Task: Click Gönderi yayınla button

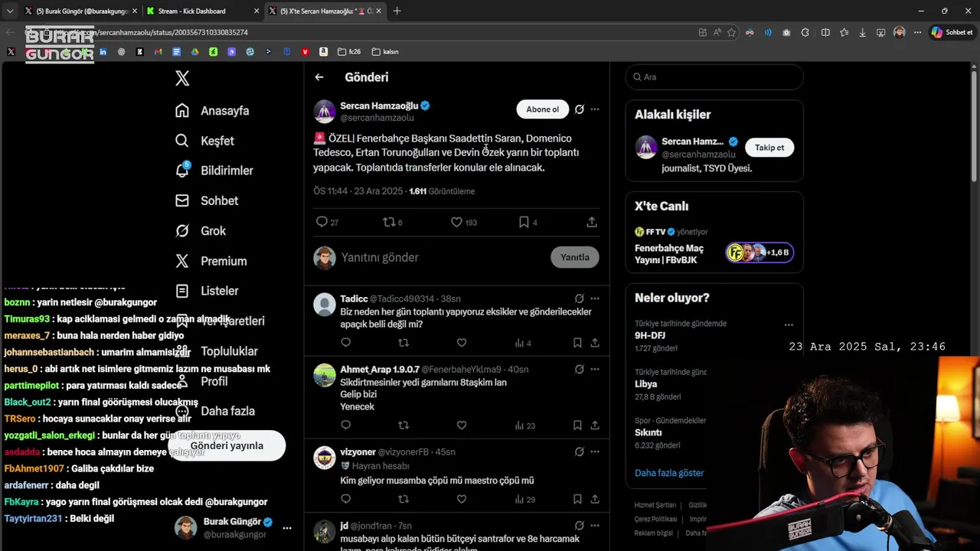Action: (x=227, y=445)
